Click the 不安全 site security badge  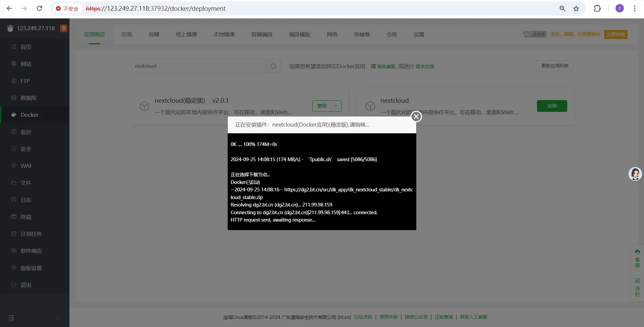click(x=67, y=8)
